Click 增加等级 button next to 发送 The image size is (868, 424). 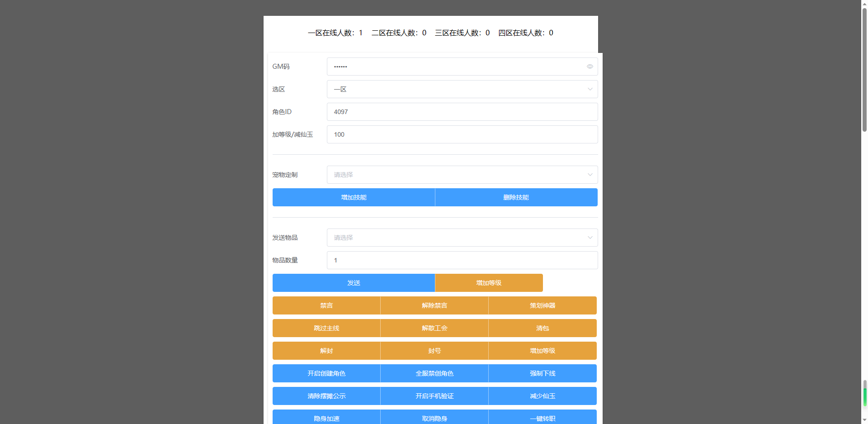coord(489,283)
